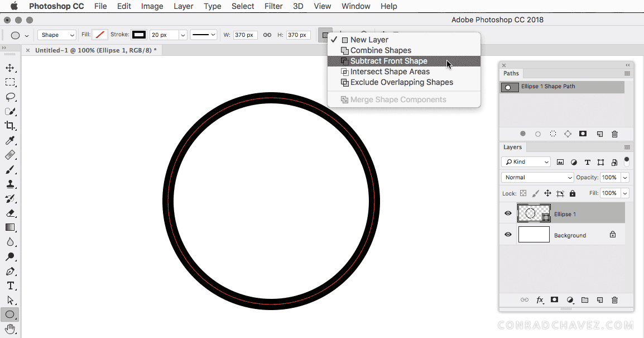Choose New Layer path operation
644x338 pixels.
[x=403, y=40]
